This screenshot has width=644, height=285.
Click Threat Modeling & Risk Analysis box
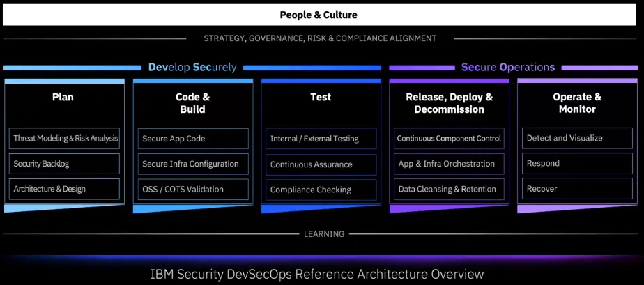(x=66, y=139)
